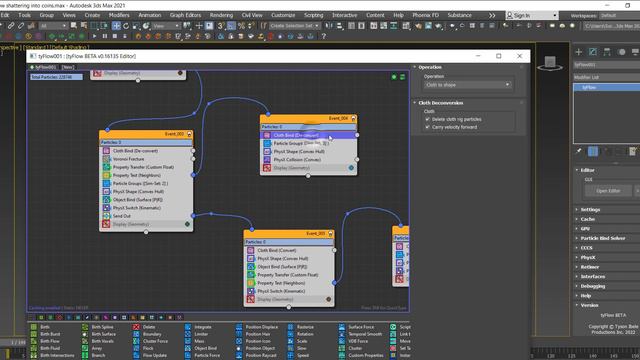Click Display color dot in Event_004
The height and width of the screenshot is (360, 640).
point(351,168)
